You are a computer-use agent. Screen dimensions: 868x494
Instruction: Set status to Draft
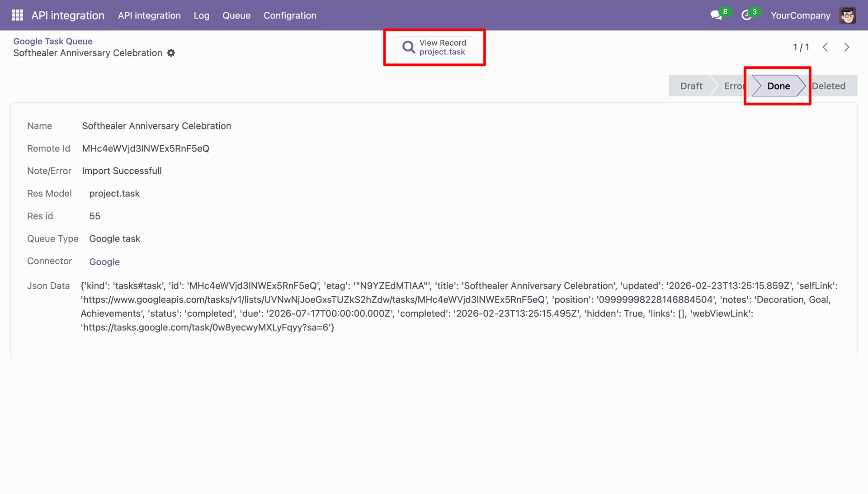coord(691,86)
